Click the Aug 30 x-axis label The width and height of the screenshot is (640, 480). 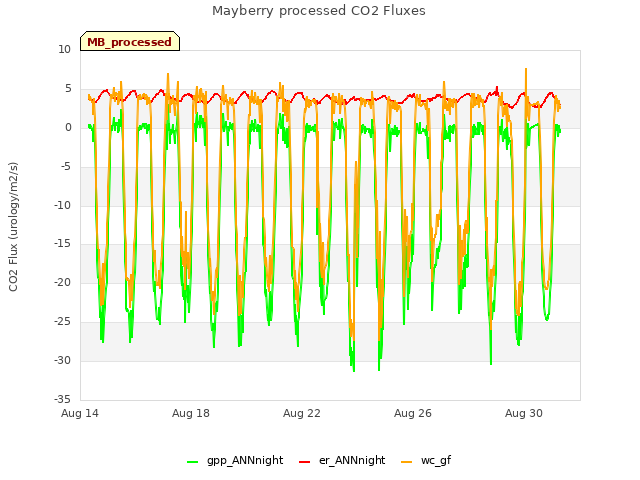coord(524,413)
